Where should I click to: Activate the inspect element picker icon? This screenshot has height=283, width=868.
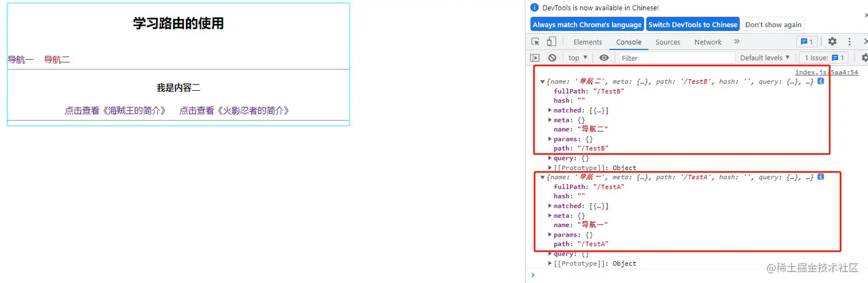(x=536, y=42)
